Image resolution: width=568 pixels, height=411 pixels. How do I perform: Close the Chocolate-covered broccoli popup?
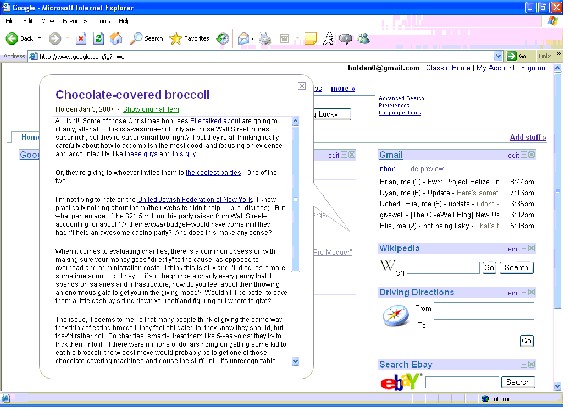(302, 86)
